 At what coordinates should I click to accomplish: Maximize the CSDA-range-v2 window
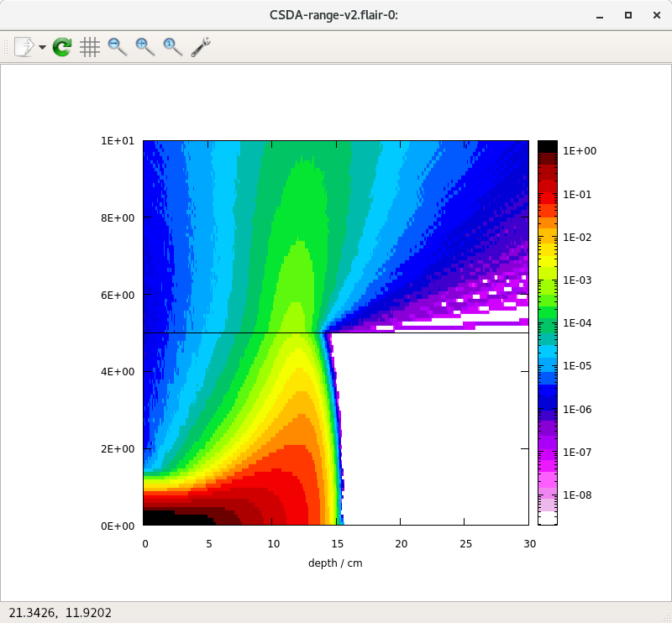click(x=628, y=15)
